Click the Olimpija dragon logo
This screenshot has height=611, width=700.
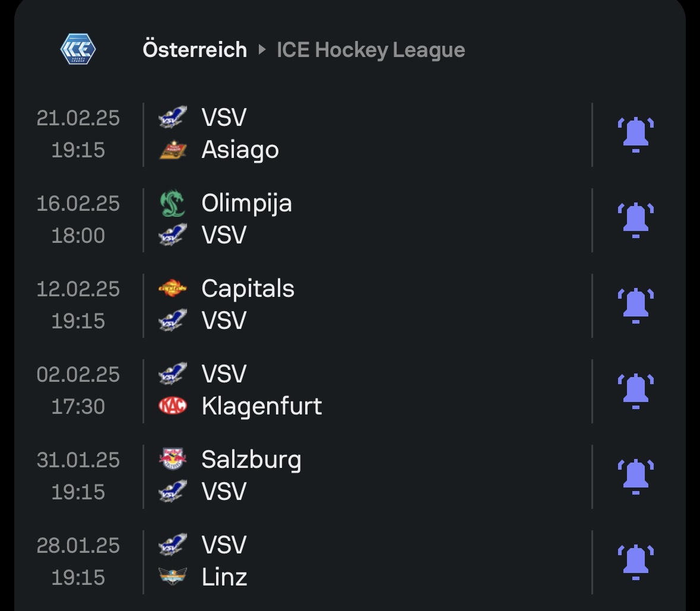[x=173, y=204]
